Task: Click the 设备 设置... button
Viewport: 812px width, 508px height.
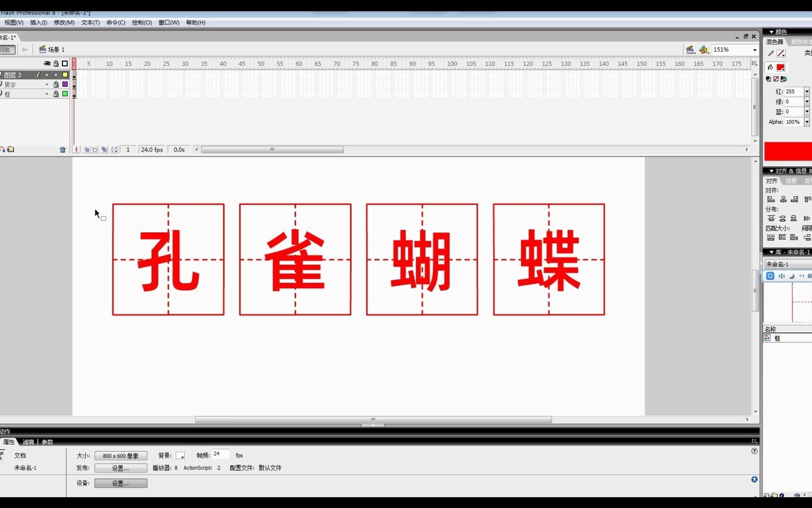Action: pos(121,483)
